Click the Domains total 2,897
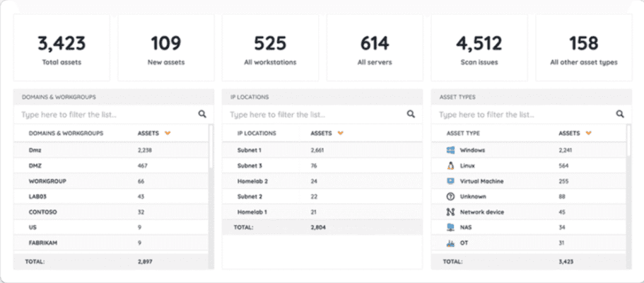Screen dimensions: 644x283 click(x=145, y=261)
